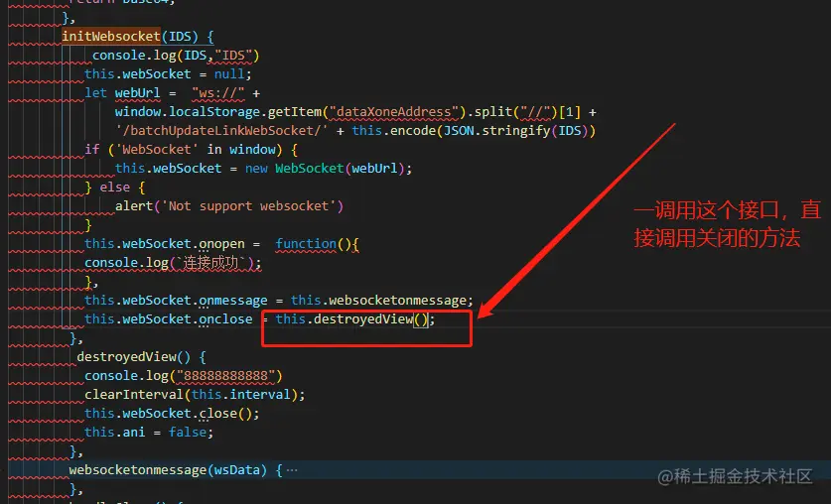Select the 'WebSocket' string in the if condition

157,150
